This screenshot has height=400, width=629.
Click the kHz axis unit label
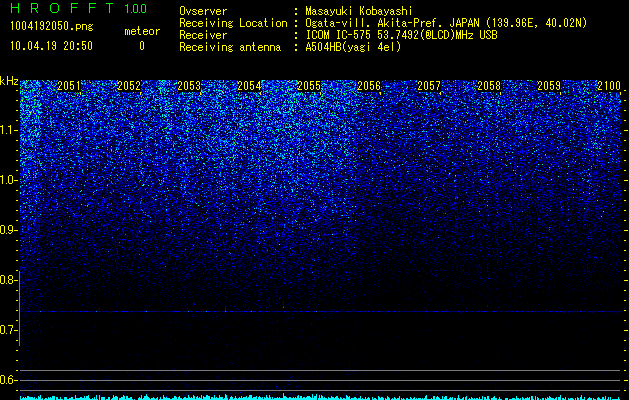pos(9,81)
